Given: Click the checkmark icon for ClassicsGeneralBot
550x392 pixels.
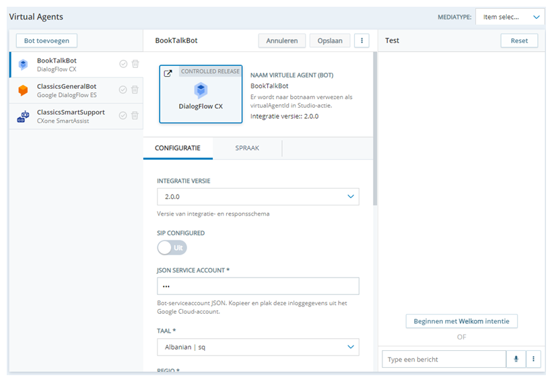Looking at the screenshot, I should (123, 90).
